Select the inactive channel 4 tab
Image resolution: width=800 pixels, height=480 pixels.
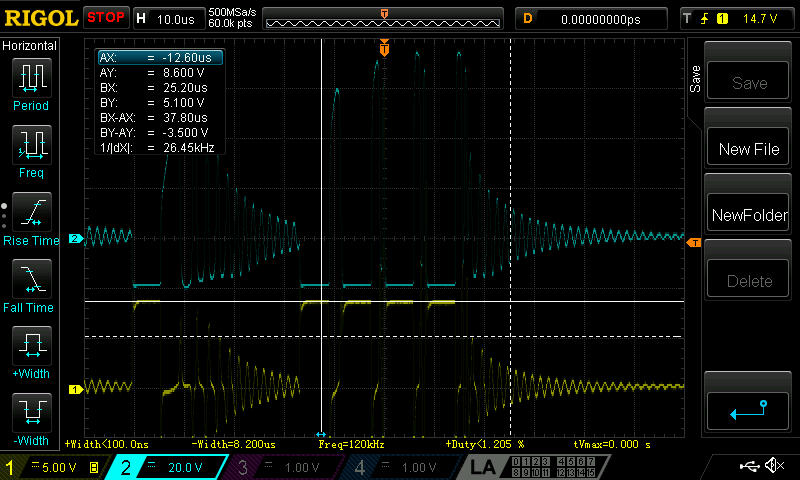tap(399, 467)
